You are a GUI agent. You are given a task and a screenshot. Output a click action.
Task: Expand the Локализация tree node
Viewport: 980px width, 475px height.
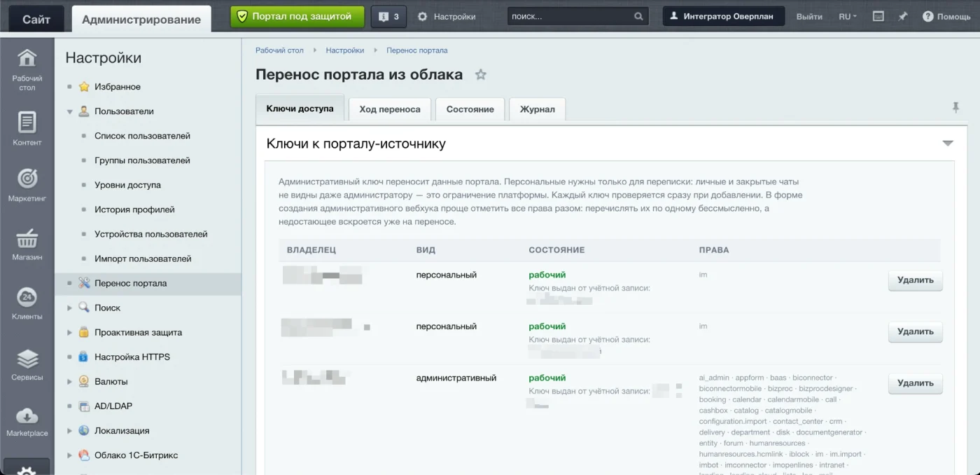click(69, 430)
